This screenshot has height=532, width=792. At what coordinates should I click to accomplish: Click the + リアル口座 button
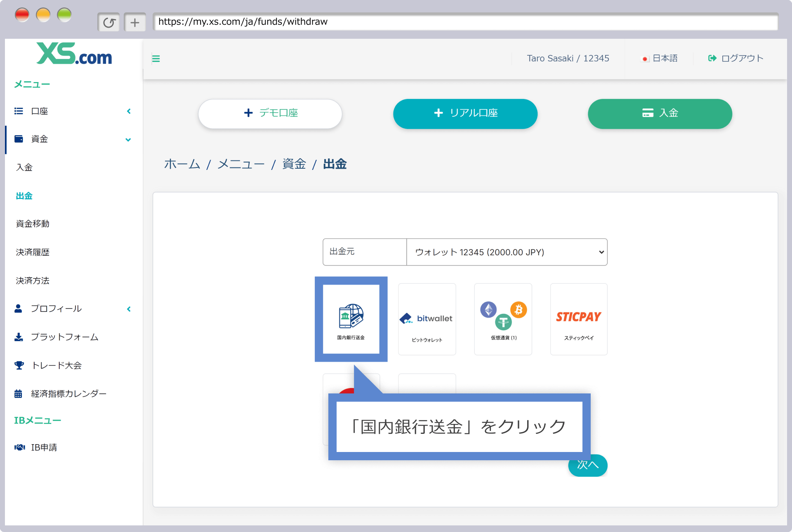pos(465,114)
